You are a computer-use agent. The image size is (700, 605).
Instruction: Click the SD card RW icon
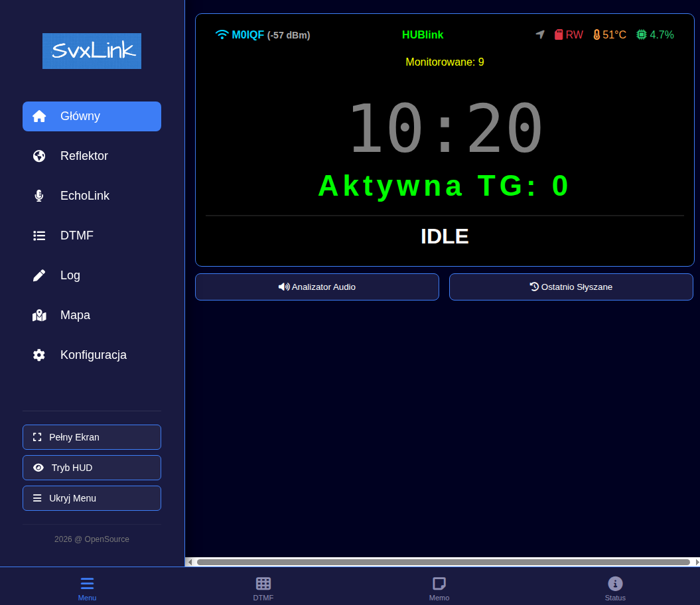pos(559,34)
